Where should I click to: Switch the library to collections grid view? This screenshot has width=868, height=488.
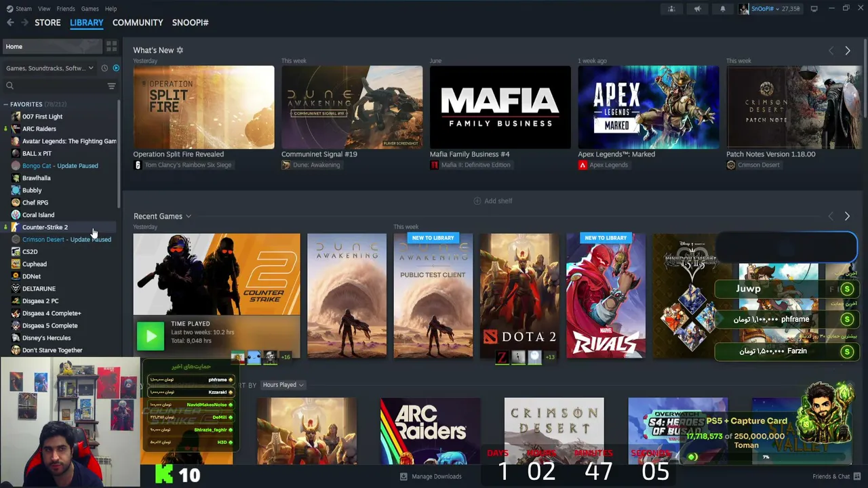[x=111, y=46]
